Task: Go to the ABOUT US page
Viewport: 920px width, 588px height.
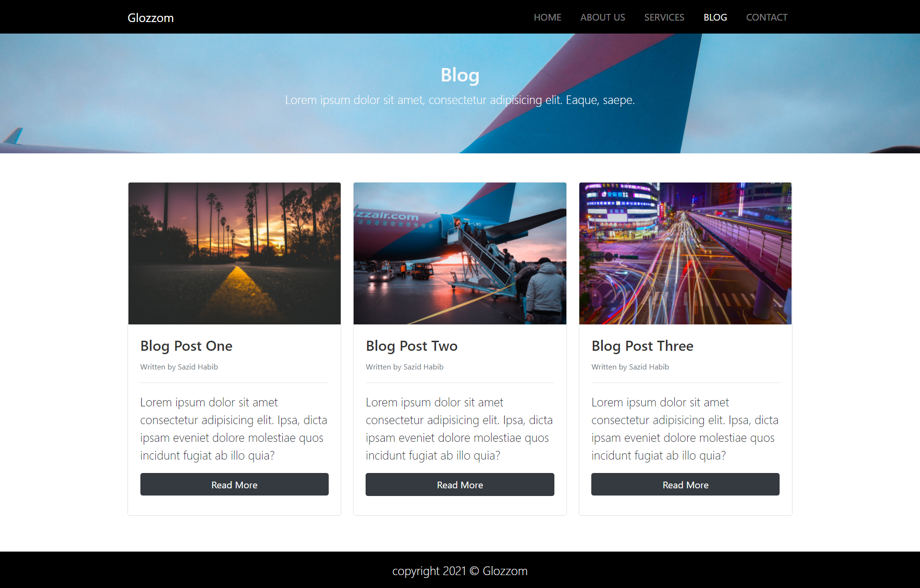Action: click(x=602, y=17)
